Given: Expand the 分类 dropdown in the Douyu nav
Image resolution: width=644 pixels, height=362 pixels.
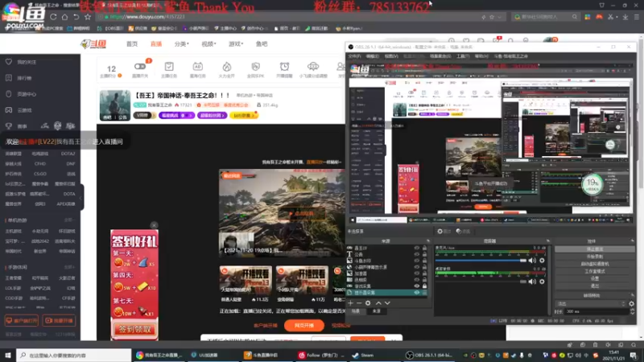Looking at the screenshot, I should point(182,44).
